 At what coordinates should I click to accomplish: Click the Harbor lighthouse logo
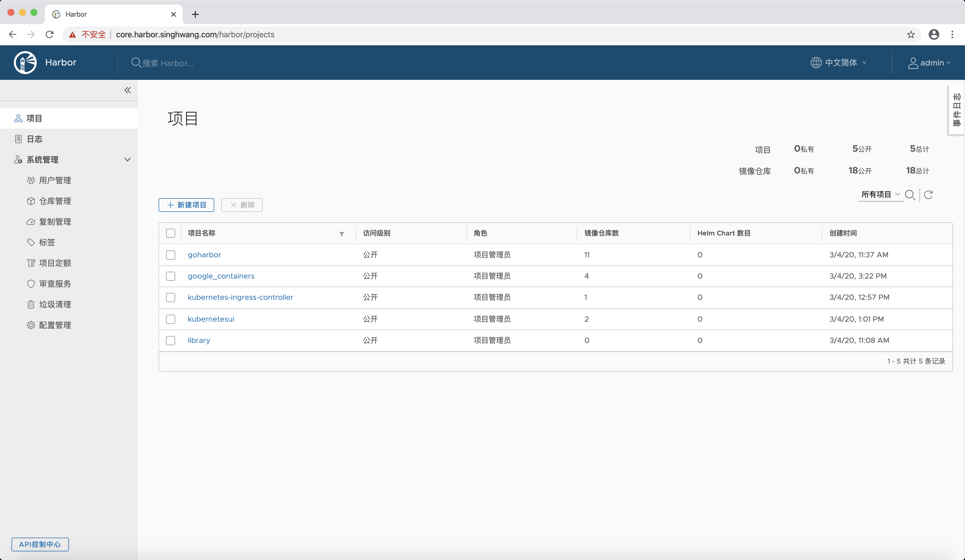pyautogui.click(x=25, y=62)
